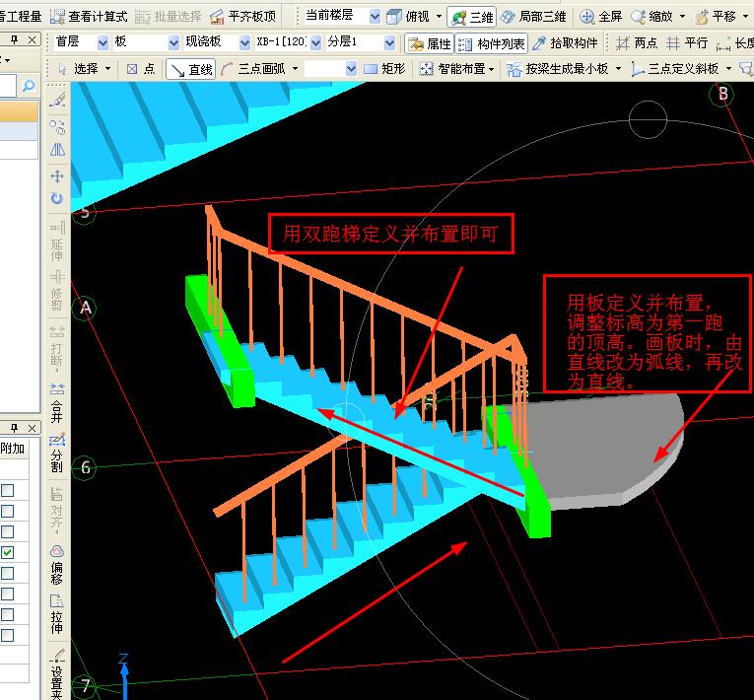Image resolution: width=754 pixels, height=700 pixels.
Task: Open the 首层 floor dropdown
Action: point(103,43)
